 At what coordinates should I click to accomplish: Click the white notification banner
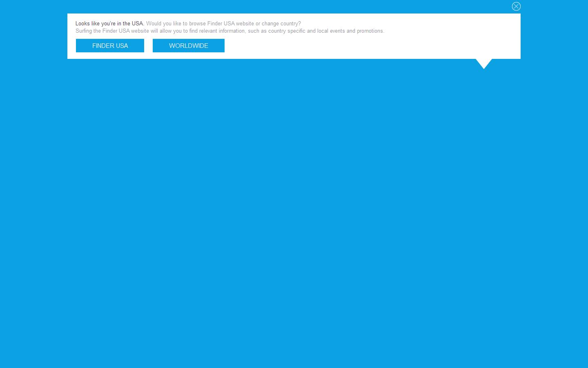294,36
